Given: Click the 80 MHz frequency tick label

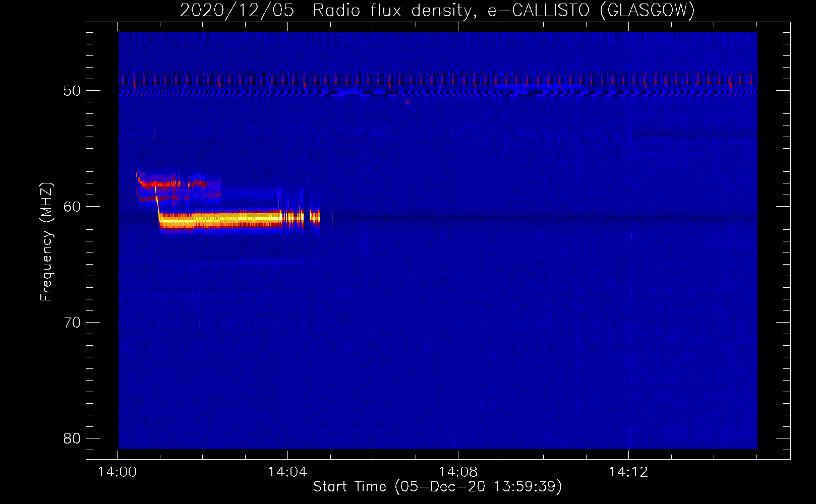Looking at the screenshot, I should click(73, 438).
